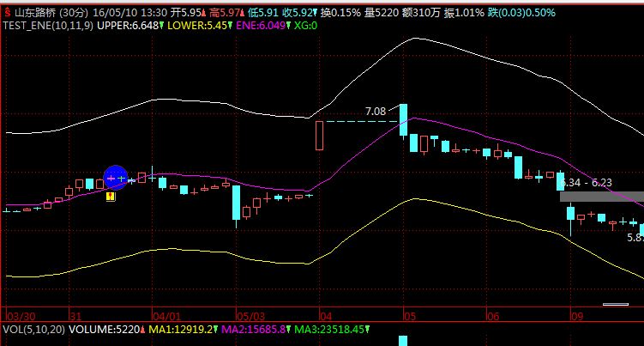The width and height of the screenshot is (644, 346).
Task: Click the blue circle highlight marker
Action: coord(115,178)
